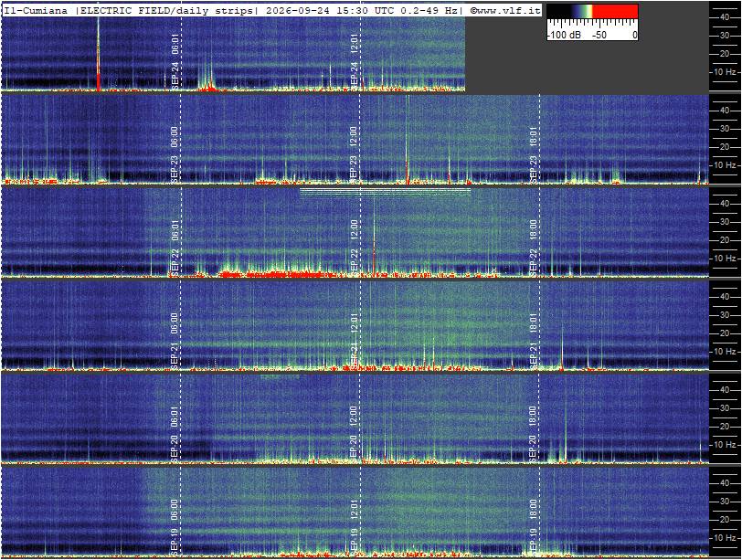Viewport: 742px width, 560px height.
Task: Pick the 12:01 time label on SEP-24 strip
Action: pos(355,45)
